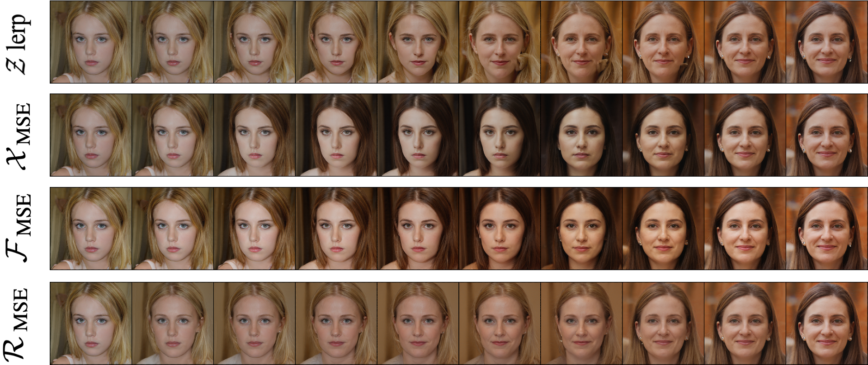Pick the tenth face in the F MSE row
The image size is (868, 365).
[x=827, y=229]
